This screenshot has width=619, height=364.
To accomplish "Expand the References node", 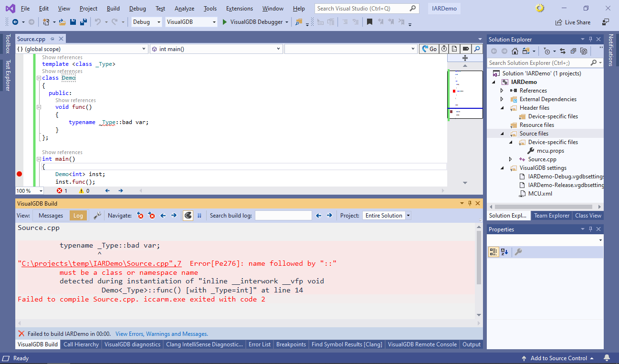I will pyautogui.click(x=502, y=91).
